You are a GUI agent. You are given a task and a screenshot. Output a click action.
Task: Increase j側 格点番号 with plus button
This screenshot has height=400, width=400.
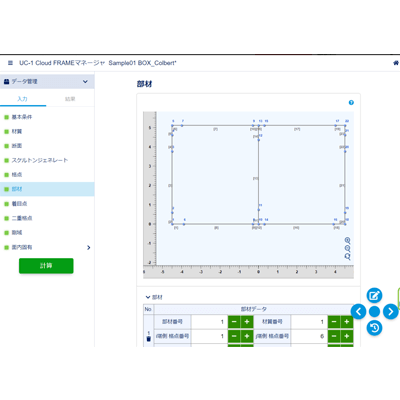347,336
